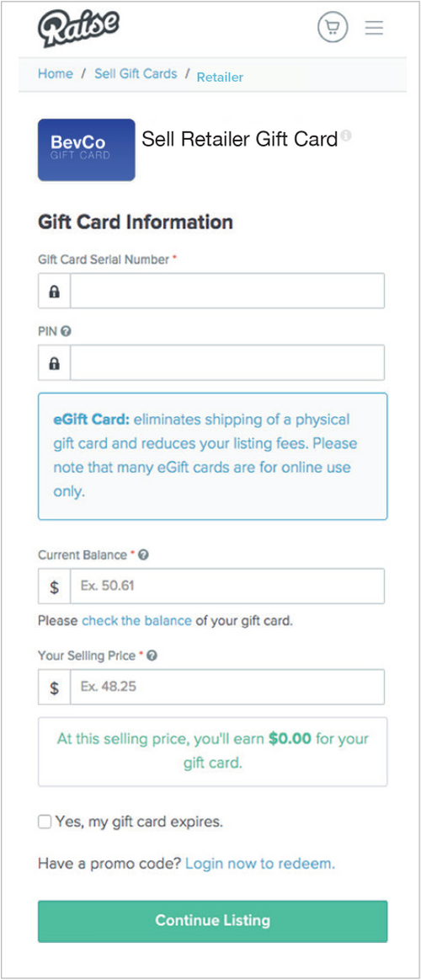Viewport: 421px width, 980px height.
Task: Follow the 'check the balance' link
Action: tap(136, 621)
